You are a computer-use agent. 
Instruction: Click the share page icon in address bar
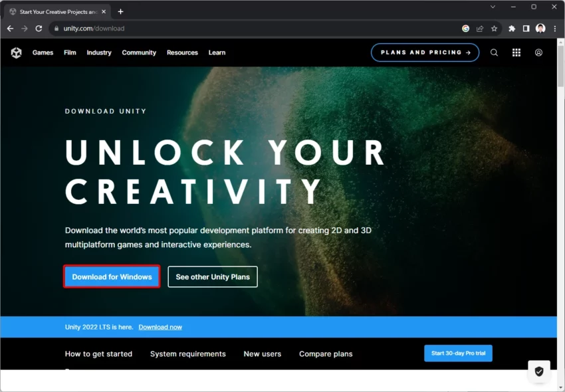pyautogui.click(x=480, y=29)
